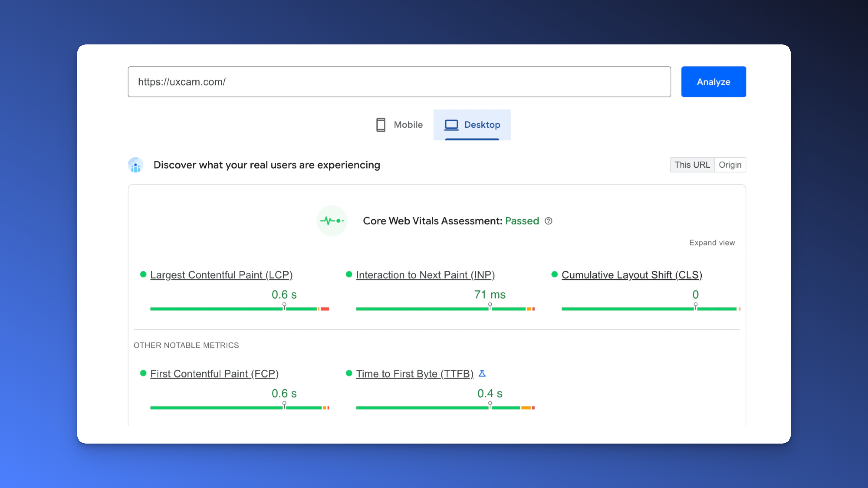Click the 0.6 s marker on the LCP bar
Viewport: 868px width, 488px height.
[x=284, y=305]
